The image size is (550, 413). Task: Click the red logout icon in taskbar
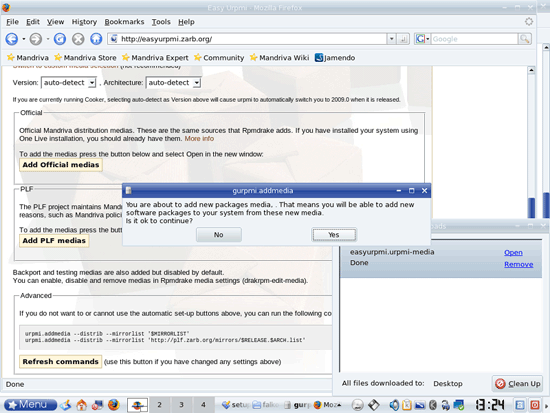(535, 405)
